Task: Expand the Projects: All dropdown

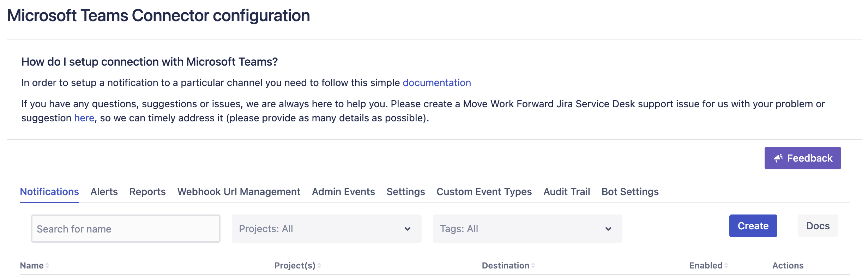Action: (326, 229)
